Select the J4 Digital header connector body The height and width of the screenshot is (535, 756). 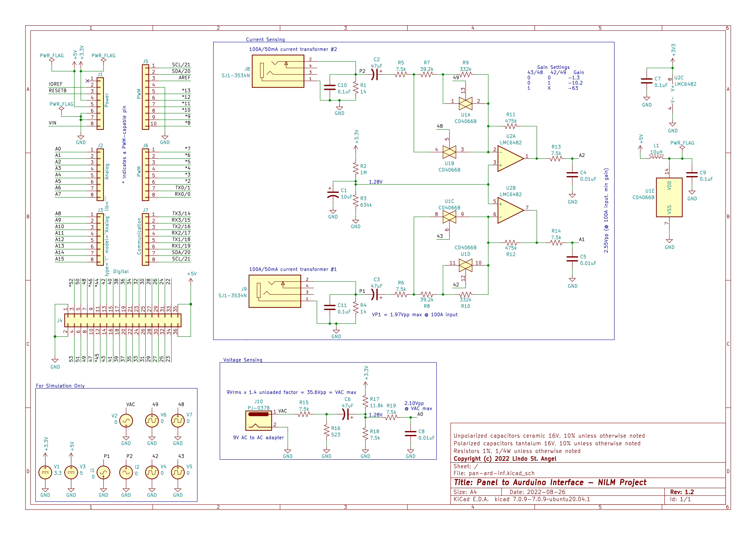(123, 320)
